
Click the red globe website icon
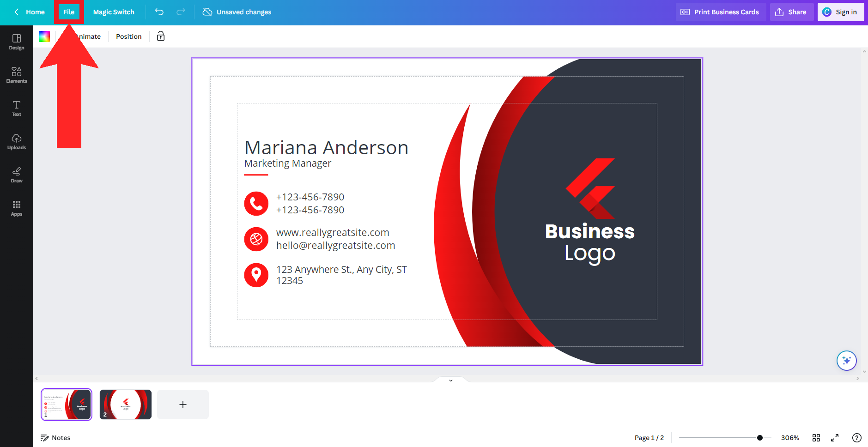256,239
